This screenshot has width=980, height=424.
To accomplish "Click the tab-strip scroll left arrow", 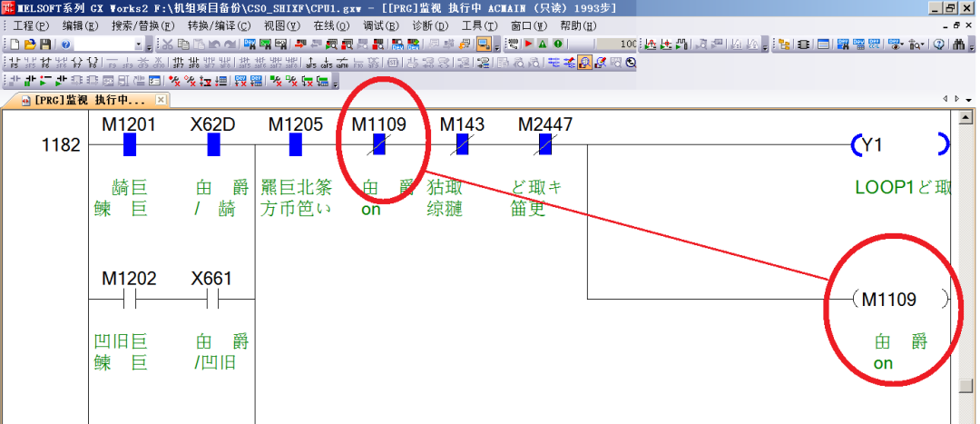I will coord(946,100).
